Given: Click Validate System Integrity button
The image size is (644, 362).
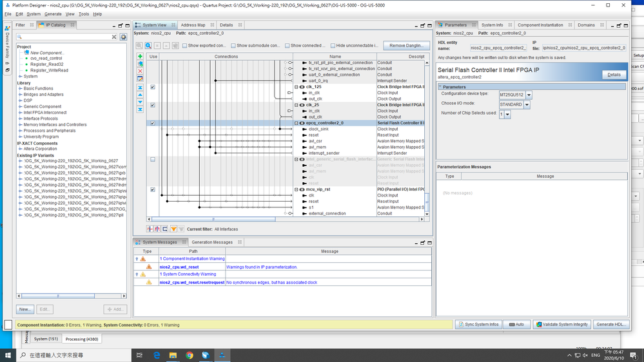Looking at the screenshot, I should point(561,325).
